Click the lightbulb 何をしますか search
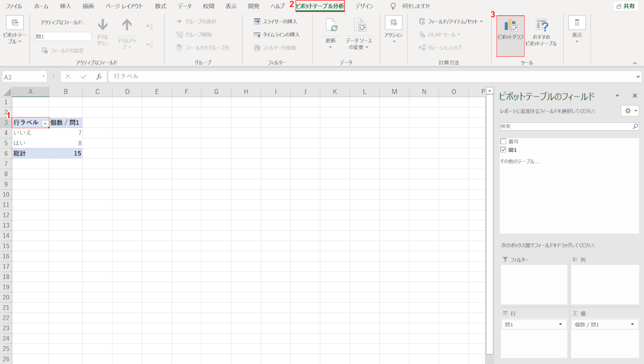Image resolution: width=644 pixels, height=364 pixels. [x=411, y=6]
